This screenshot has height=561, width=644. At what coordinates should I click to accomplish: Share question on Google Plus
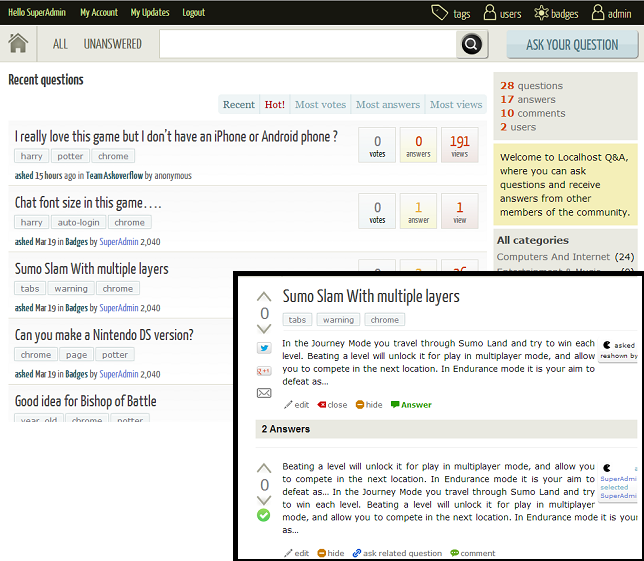coord(264,370)
